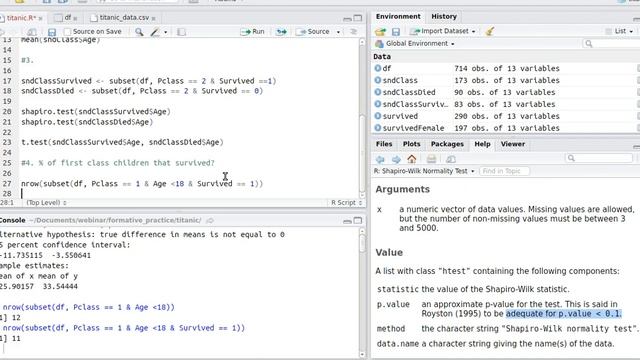Click the document outline icon in the editor
The height and width of the screenshot is (360, 640).
pyautogui.click(x=353, y=31)
